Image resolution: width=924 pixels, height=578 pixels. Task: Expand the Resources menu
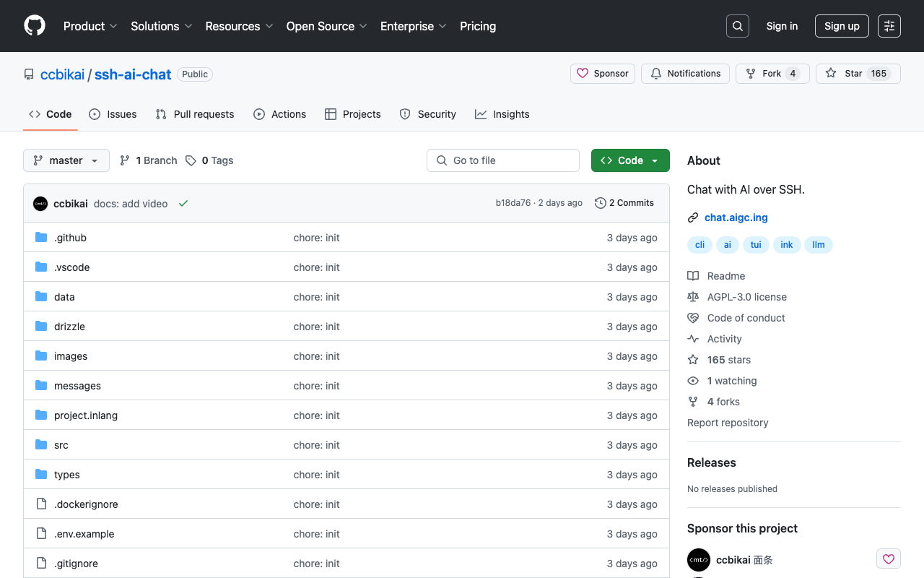(x=239, y=26)
